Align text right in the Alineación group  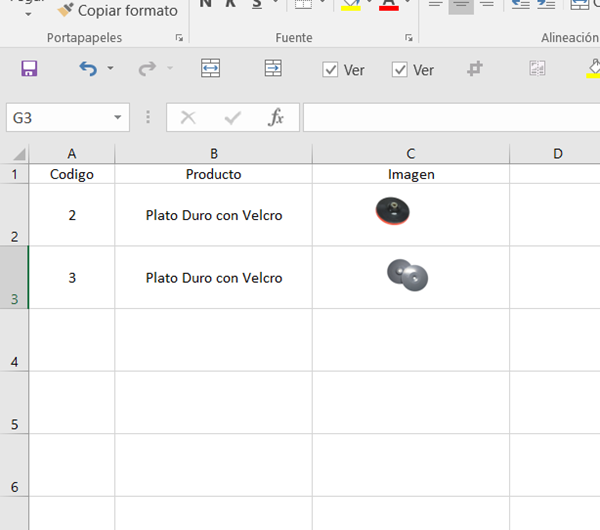click(x=487, y=5)
